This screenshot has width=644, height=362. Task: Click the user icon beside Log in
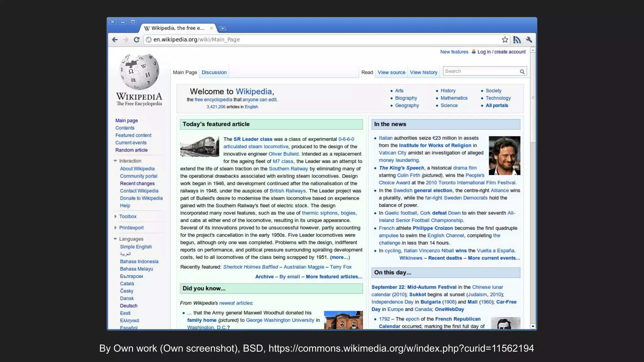coord(474,52)
